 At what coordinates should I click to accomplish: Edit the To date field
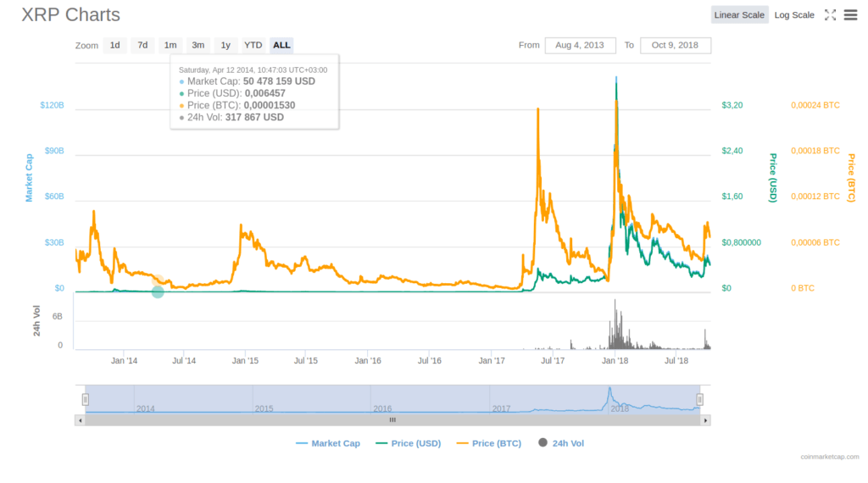point(676,45)
